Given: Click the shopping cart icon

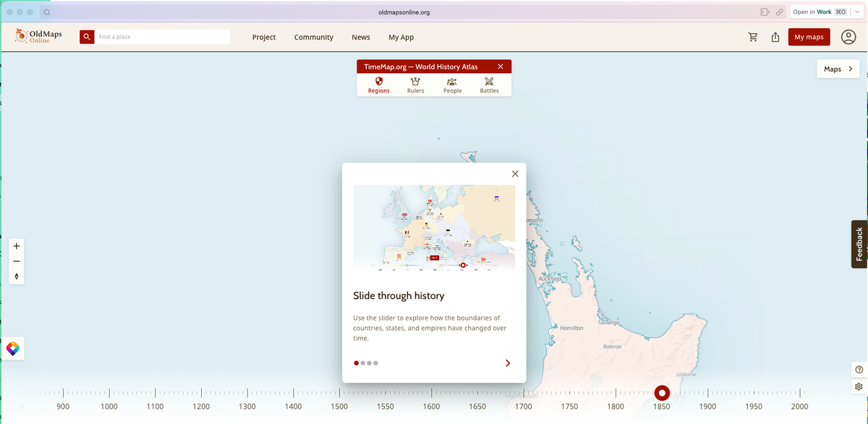Looking at the screenshot, I should coord(753,37).
